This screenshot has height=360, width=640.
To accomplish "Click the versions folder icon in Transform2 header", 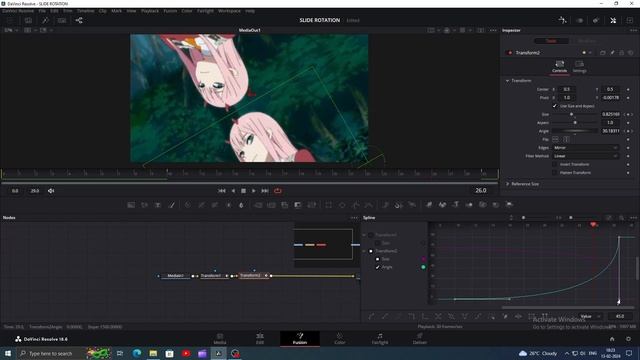I will (602, 53).
